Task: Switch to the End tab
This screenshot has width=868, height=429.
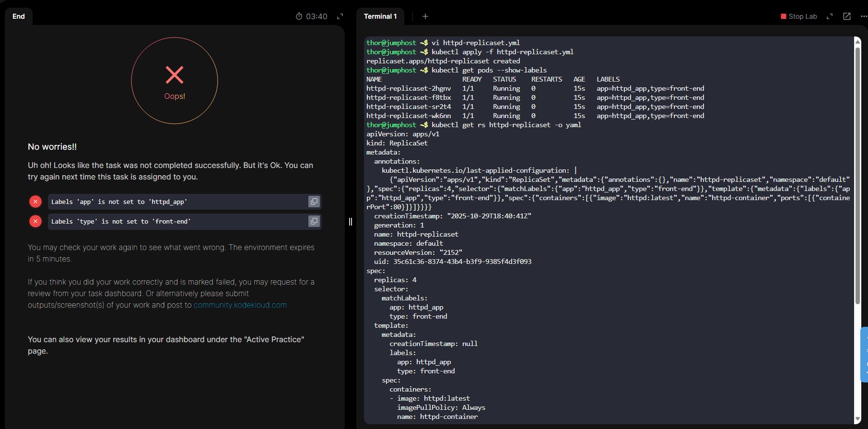Action: pos(19,16)
